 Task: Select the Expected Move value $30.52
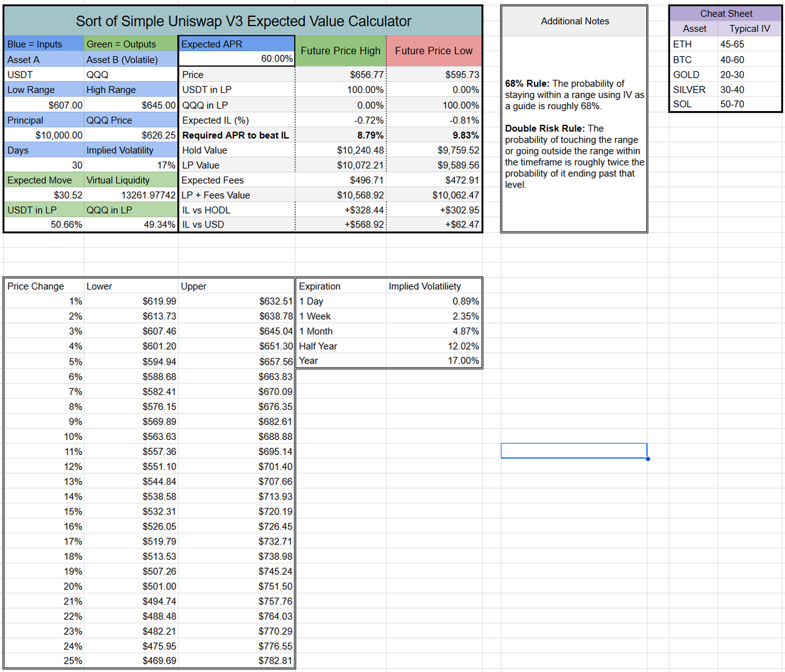tap(44, 195)
